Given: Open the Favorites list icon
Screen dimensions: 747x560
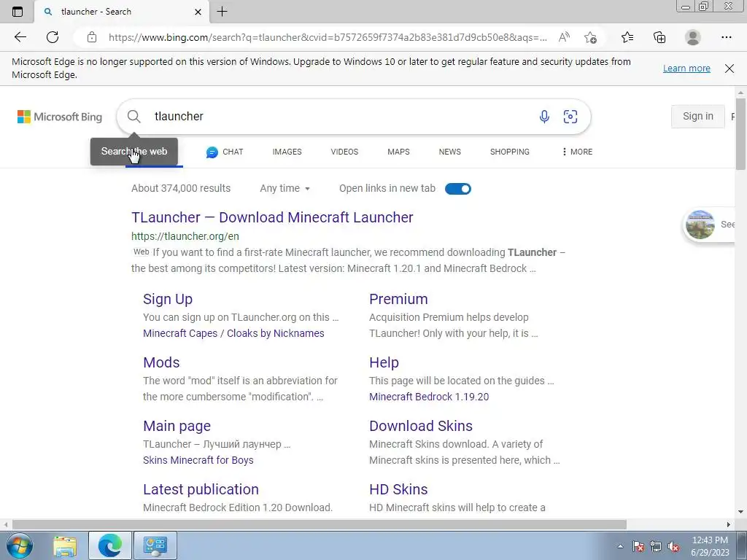Looking at the screenshot, I should 627,37.
